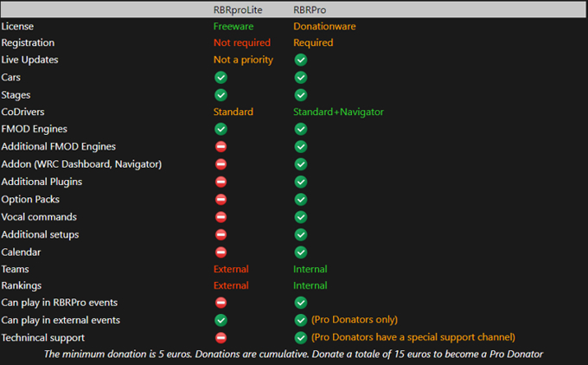The width and height of the screenshot is (588, 365).
Task: Click Internal in the Teams row
Action: (x=310, y=269)
